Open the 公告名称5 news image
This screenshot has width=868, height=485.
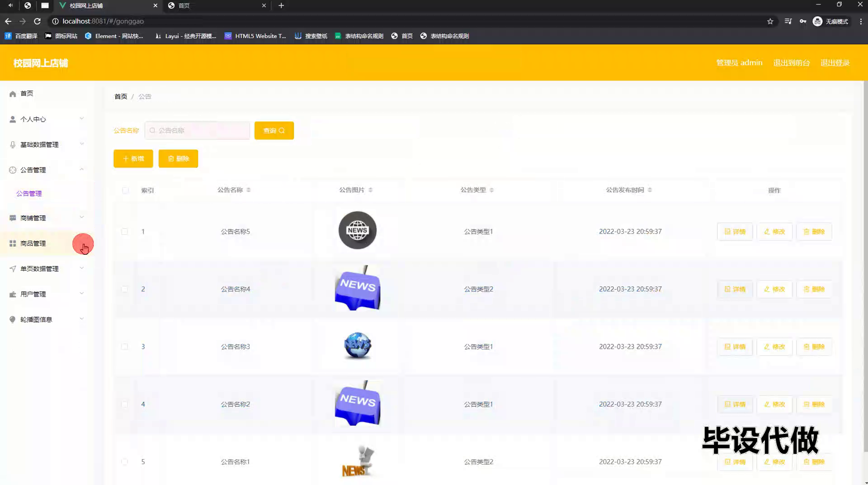358,230
